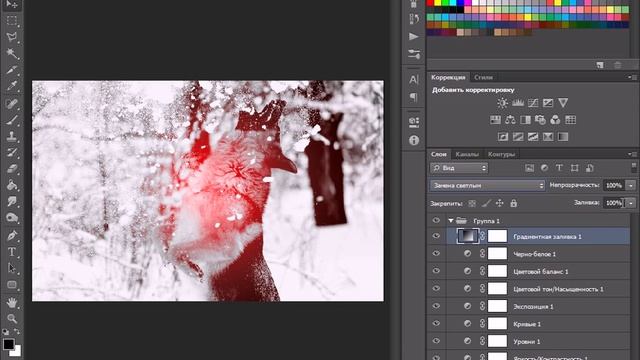This screenshot has width=640, height=360.
Task: Hide the Цветовой тон/Насыщенность 1 layer
Action: (436, 289)
